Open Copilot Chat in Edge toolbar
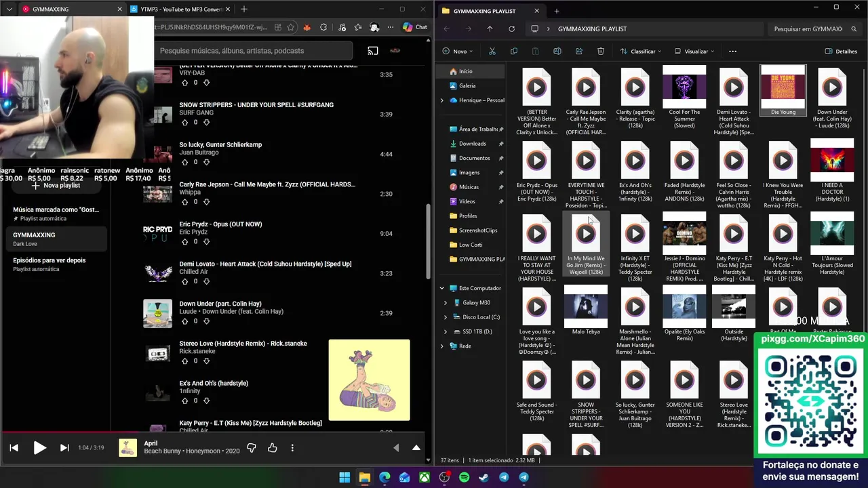Image resolution: width=868 pixels, height=488 pixels. [415, 27]
